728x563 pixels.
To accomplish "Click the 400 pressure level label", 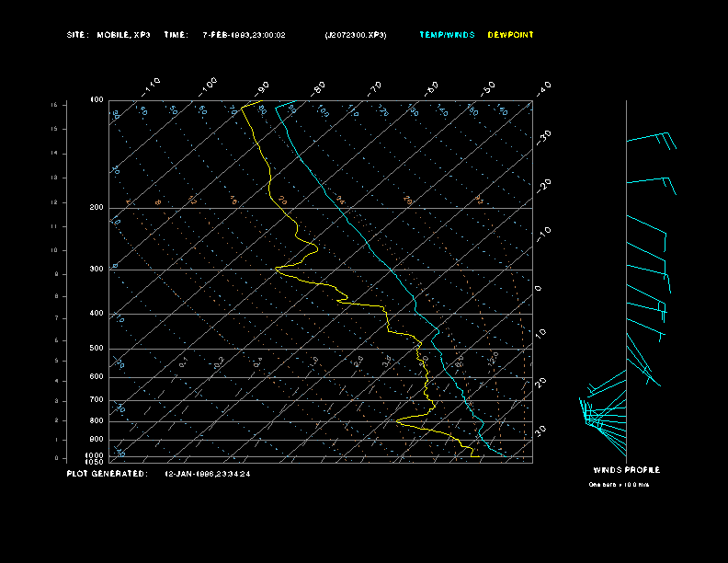I will 97,313.
